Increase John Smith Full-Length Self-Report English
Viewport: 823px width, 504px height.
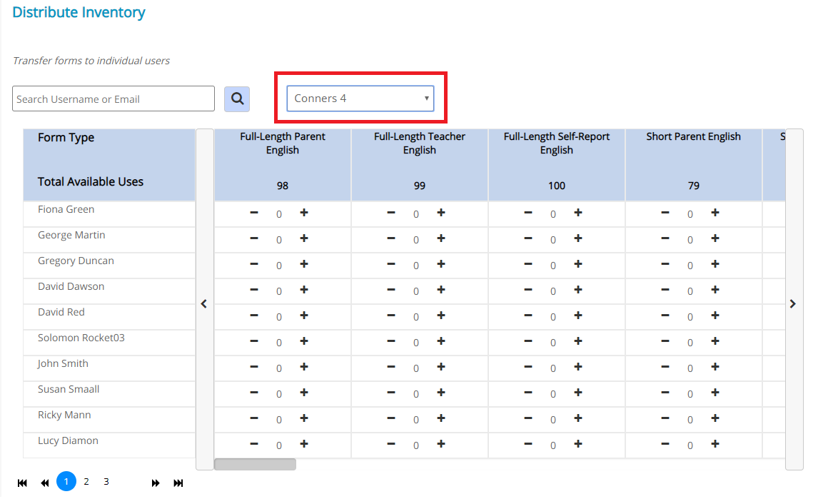[578, 367]
